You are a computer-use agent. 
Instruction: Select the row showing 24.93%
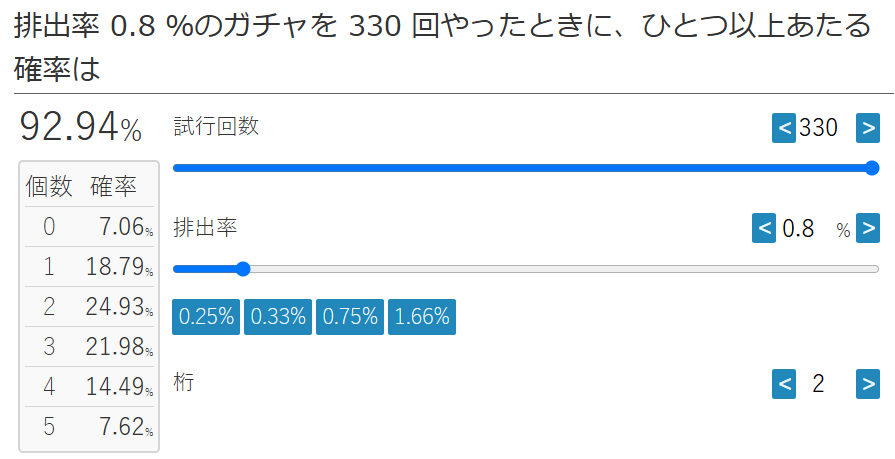pos(90,307)
